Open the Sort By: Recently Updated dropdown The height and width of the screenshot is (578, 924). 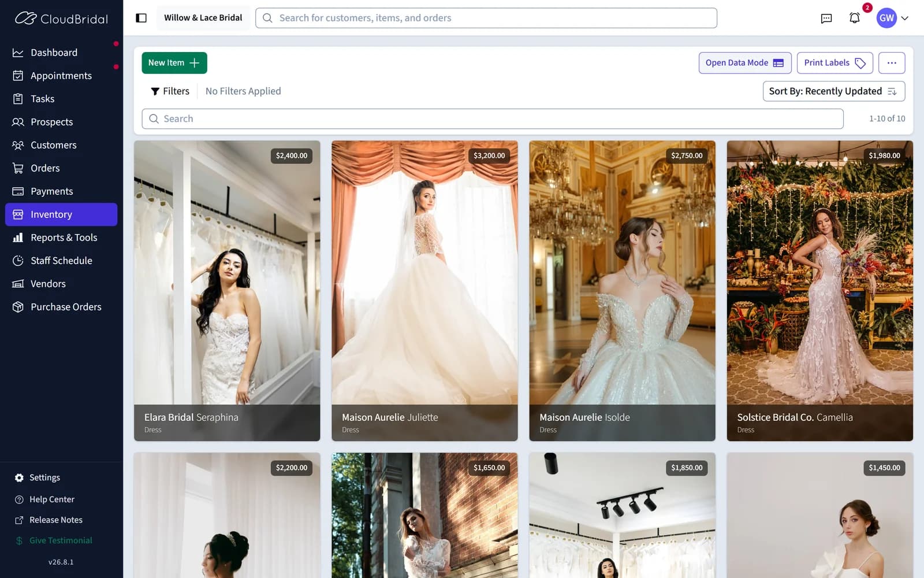[x=833, y=91]
